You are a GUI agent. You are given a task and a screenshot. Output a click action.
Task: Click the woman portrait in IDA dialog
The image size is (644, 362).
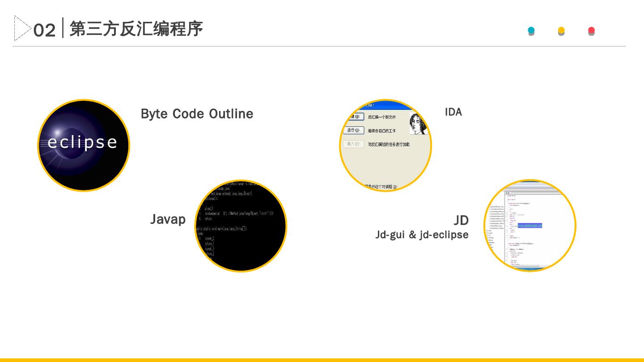click(418, 123)
